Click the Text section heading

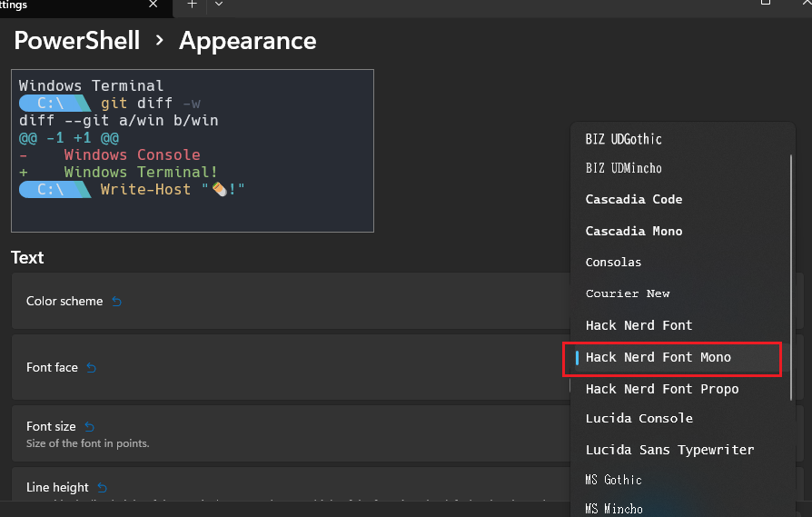[27, 258]
